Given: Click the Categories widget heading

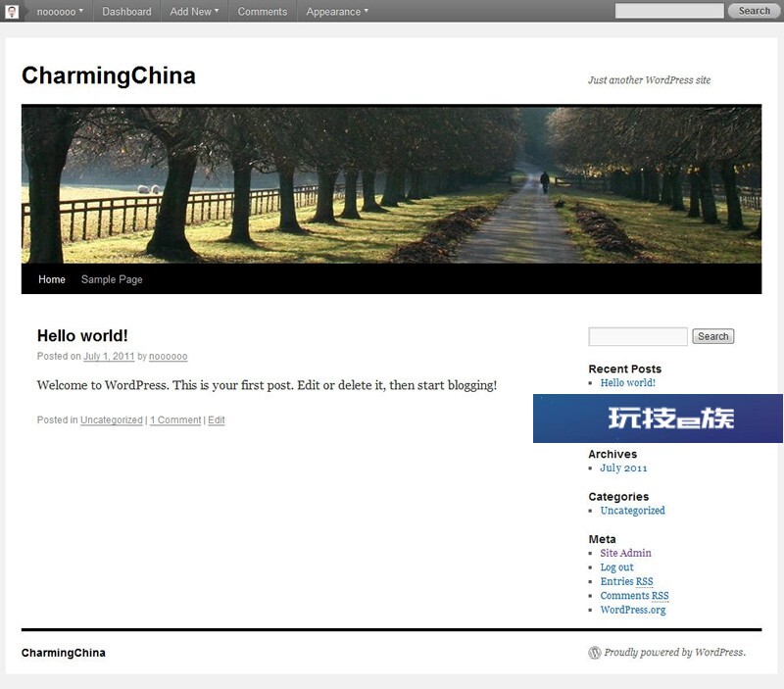Looking at the screenshot, I should coord(618,497).
